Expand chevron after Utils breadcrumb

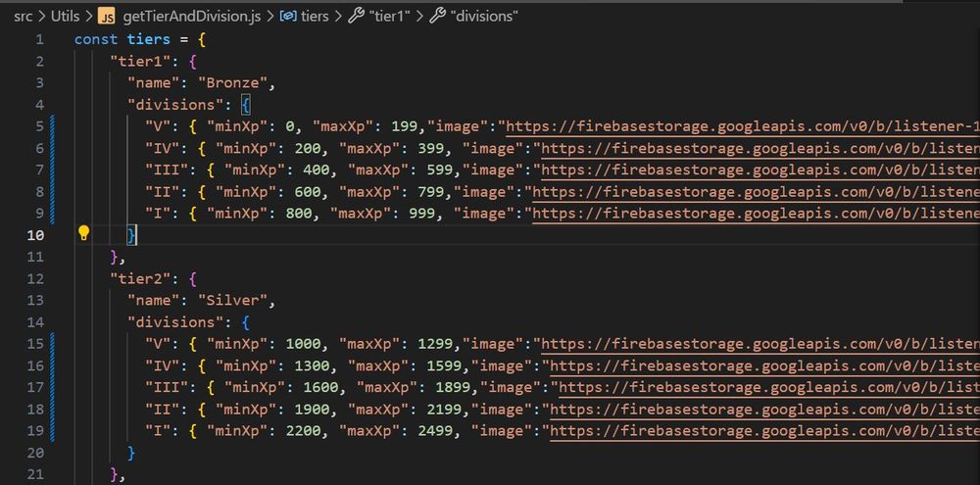click(x=88, y=17)
